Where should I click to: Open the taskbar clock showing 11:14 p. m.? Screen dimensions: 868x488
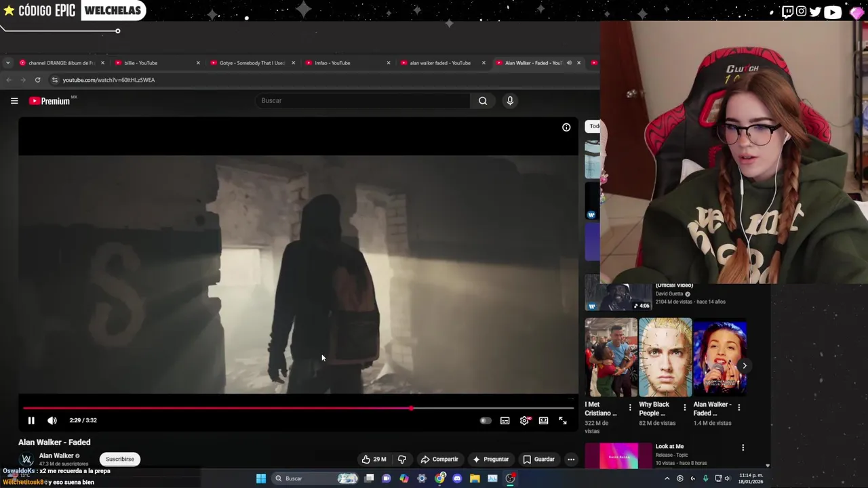coord(750,479)
